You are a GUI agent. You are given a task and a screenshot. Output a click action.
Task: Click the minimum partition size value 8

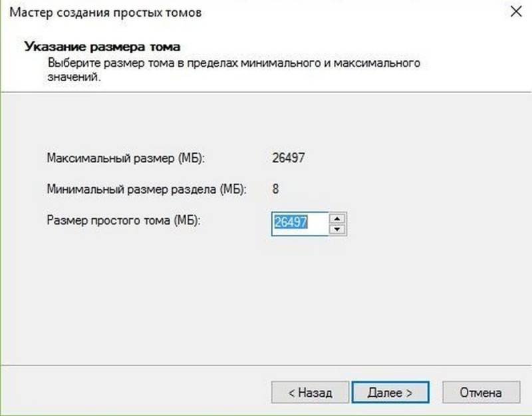[275, 189]
